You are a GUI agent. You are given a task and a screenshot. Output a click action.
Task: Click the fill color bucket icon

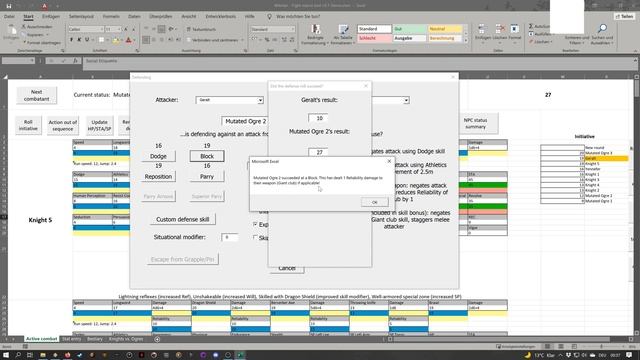pos(116,40)
